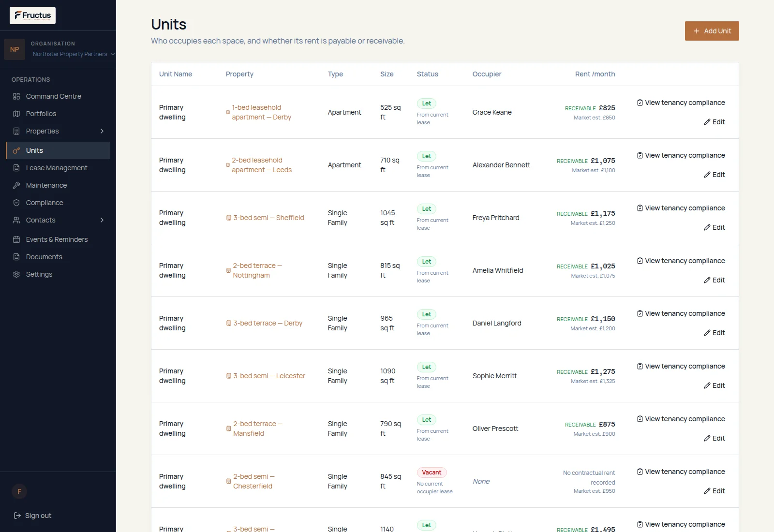Click the Let badge in Grace Keane row
The image size is (774, 532).
coord(427,103)
